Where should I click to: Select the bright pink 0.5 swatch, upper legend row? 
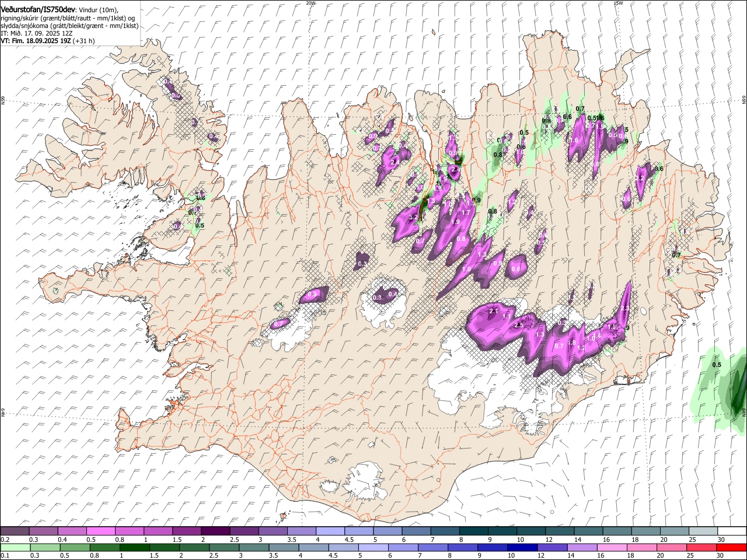(100, 531)
